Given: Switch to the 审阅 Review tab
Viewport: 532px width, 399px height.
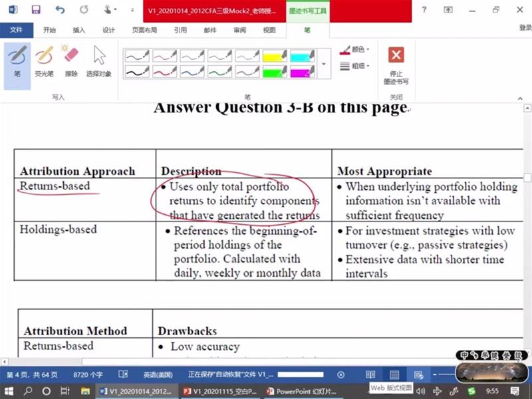Looking at the screenshot, I should pyautogui.click(x=239, y=30).
